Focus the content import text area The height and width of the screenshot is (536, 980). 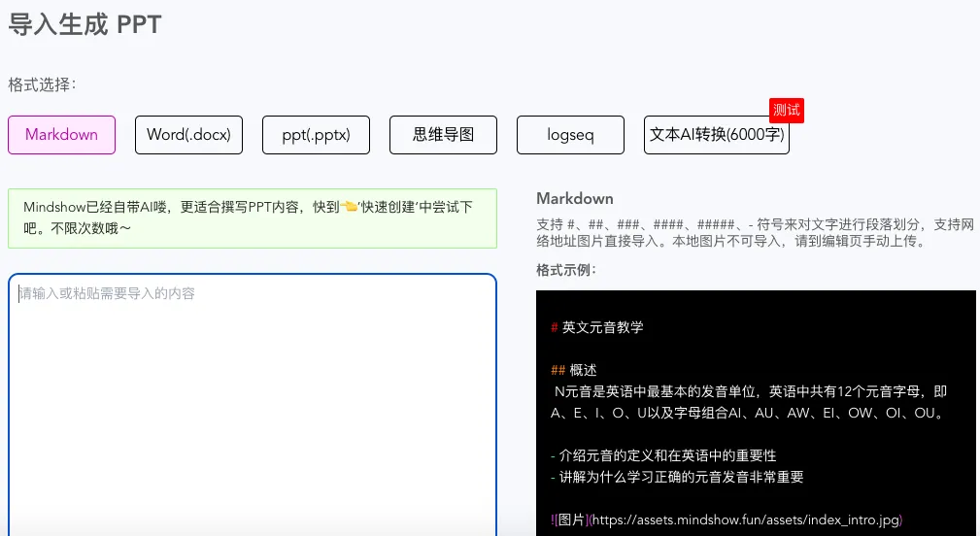tap(253, 404)
